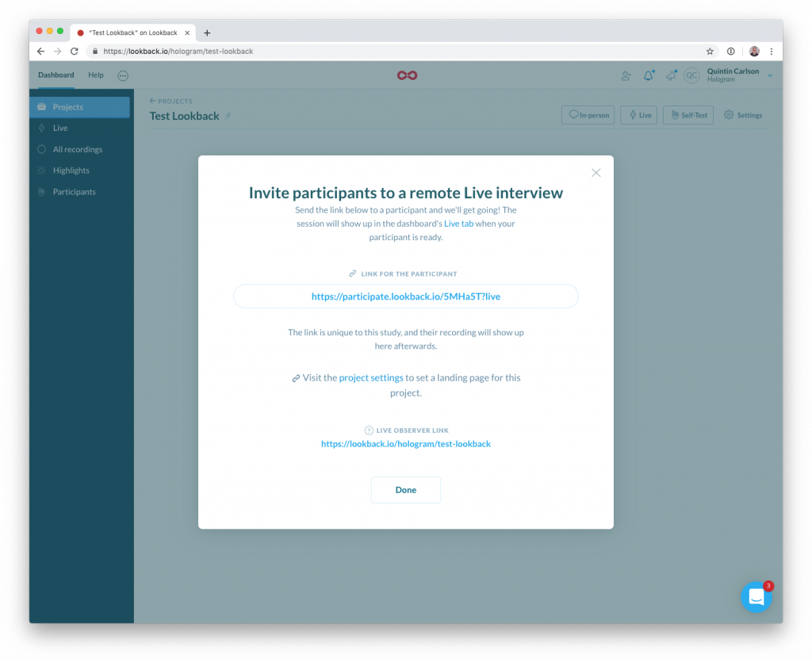The image size is (812, 662).
Task: Select the "Test Lookback" on Lookback tab
Action: click(132, 33)
